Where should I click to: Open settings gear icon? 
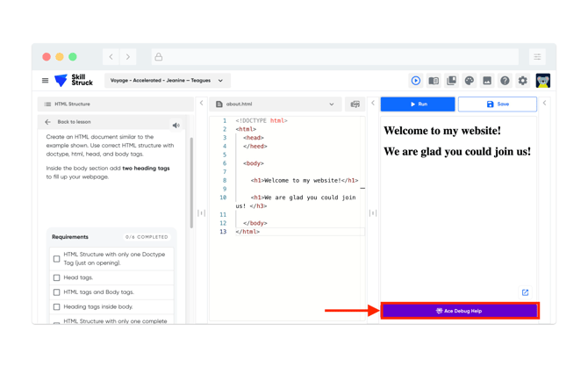tap(523, 81)
